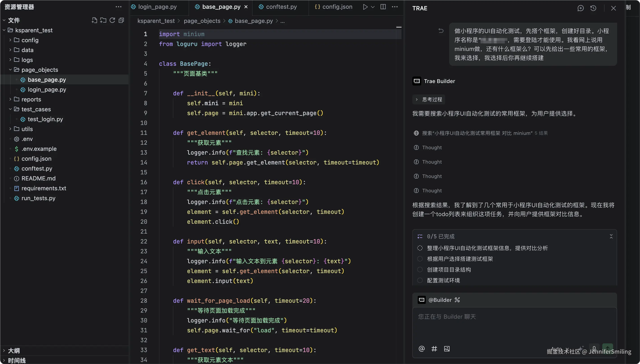Attach an image in the Builder chat
640x364 pixels.
click(x=447, y=349)
